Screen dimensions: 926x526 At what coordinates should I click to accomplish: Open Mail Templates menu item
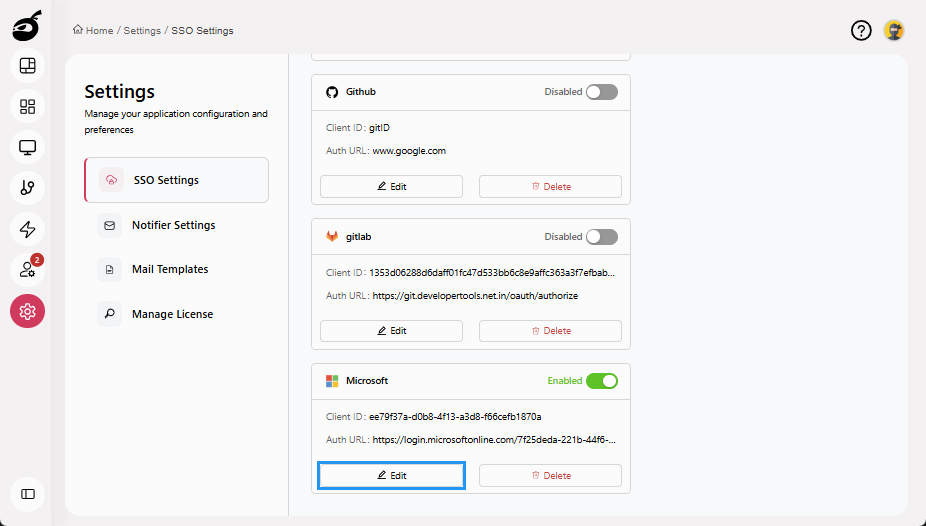[x=177, y=269]
